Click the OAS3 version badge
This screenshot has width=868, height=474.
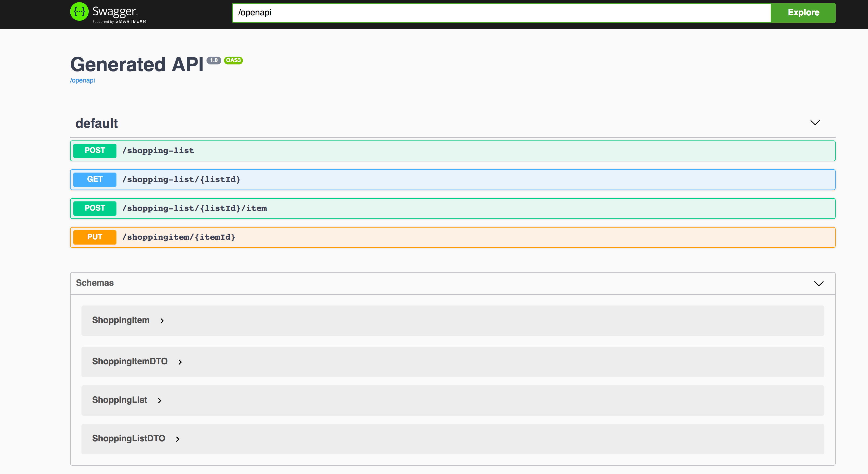tap(233, 60)
